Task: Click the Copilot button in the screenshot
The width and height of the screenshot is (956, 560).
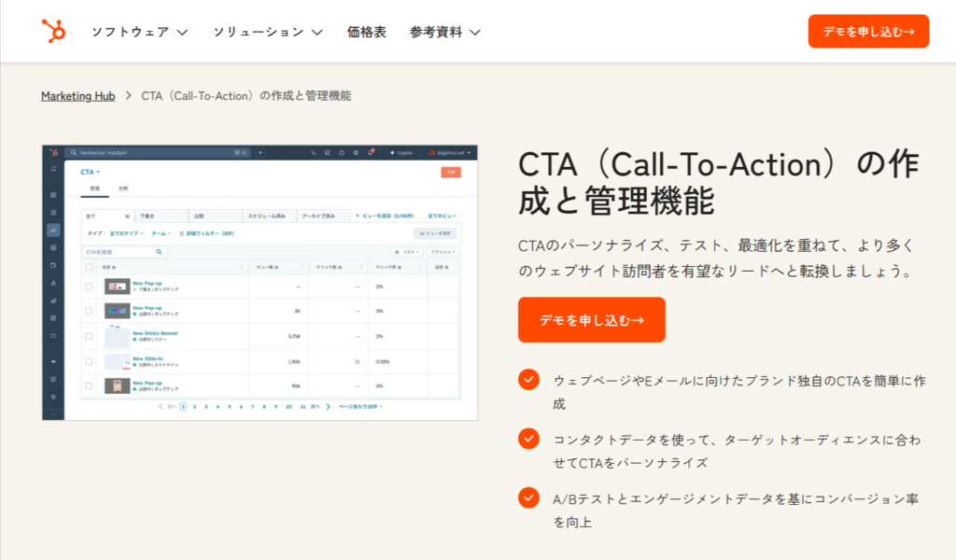Action: tap(401, 152)
